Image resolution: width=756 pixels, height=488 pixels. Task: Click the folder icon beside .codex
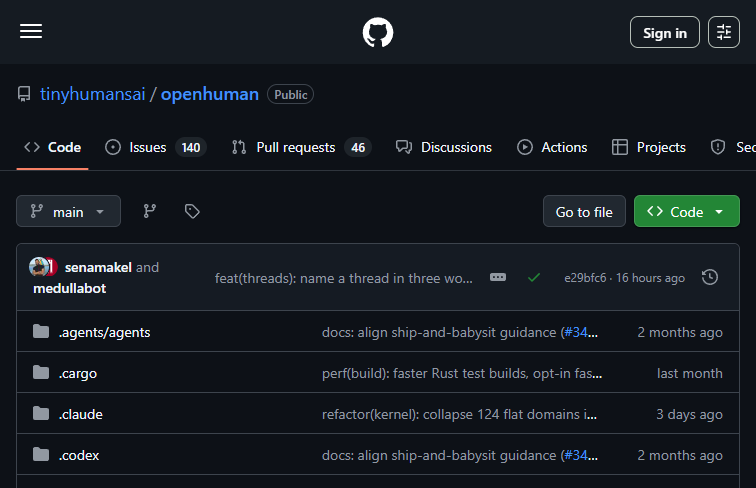pos(41,454)
